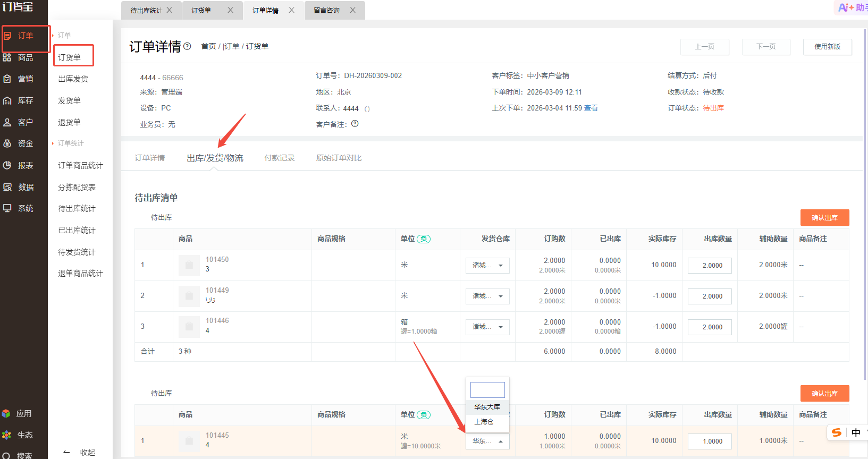
Task: Open warehouse dropdown for product 101449
Action: pos(487,296)
